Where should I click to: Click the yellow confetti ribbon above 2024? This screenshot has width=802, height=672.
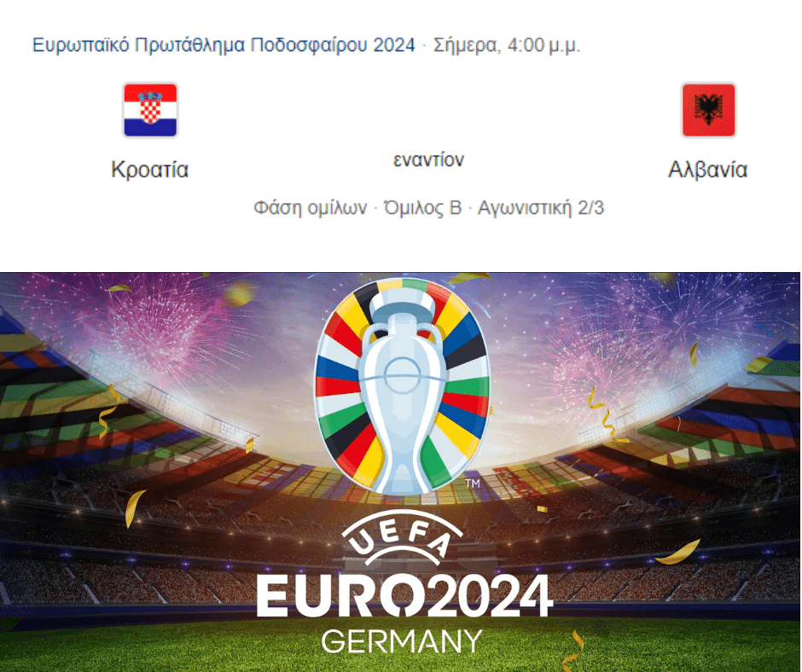coord(678,553)
